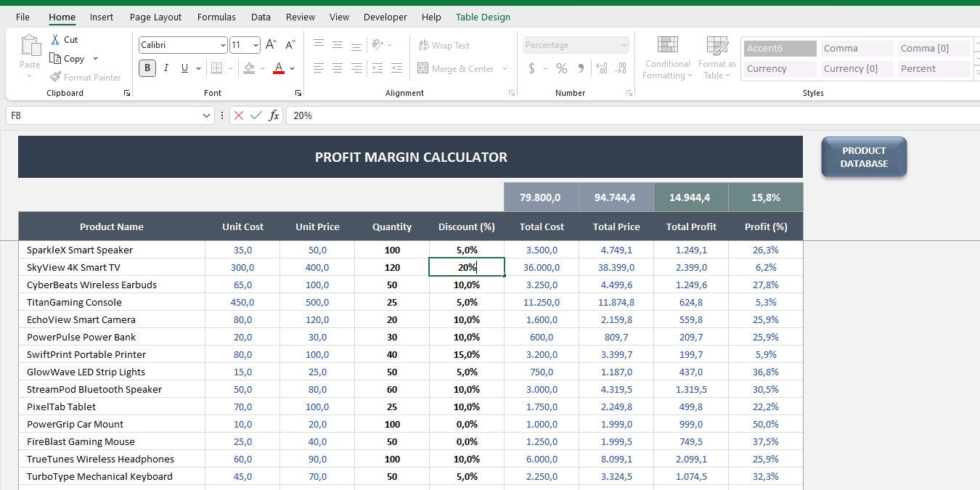980x490 pixels.
Task: Open Conditional Formatting options
Action: [x=666, y=58]
